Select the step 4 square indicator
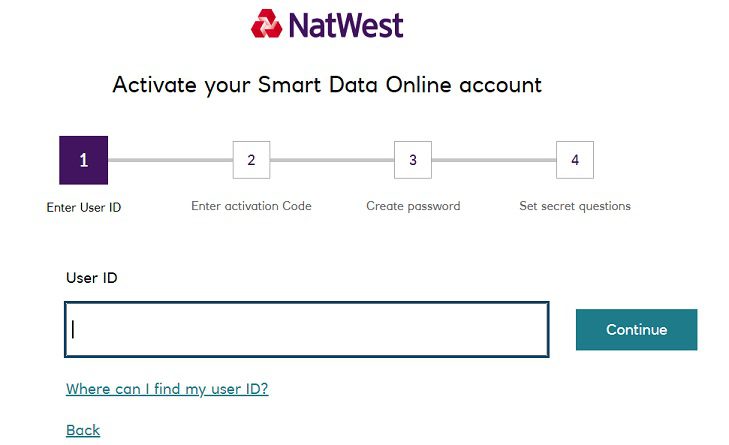This screenshot has height=445, width=729. coord(574,160)
